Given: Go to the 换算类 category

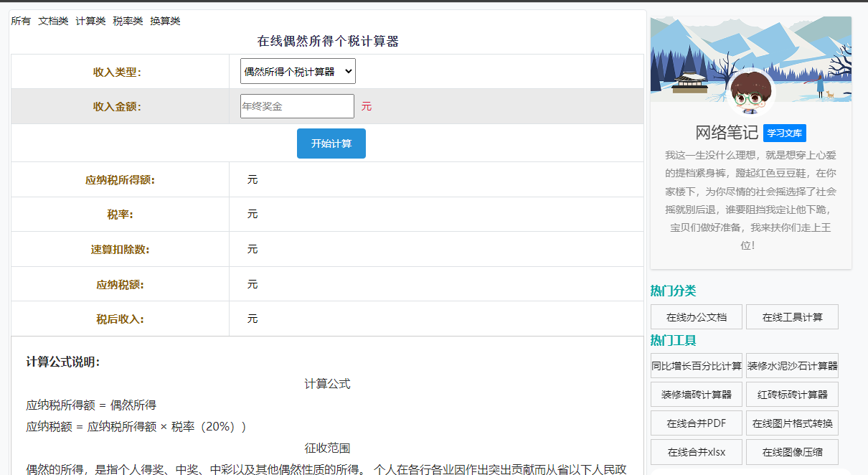Looking at the screenshot, I should pos(165,21).
